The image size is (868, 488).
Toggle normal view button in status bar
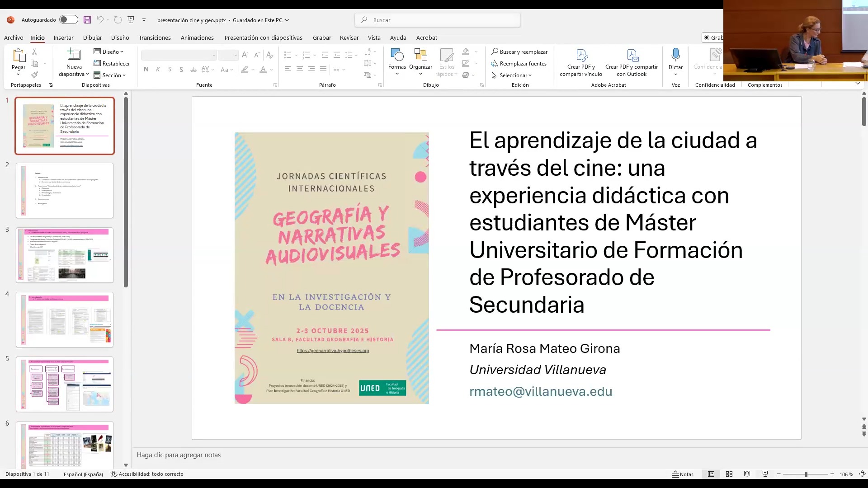(x=711, y=474)
